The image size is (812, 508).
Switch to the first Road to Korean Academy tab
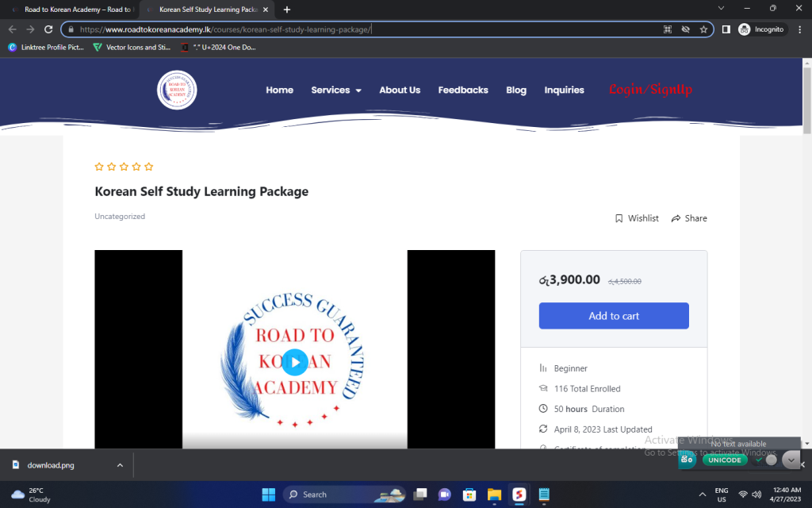71,10
